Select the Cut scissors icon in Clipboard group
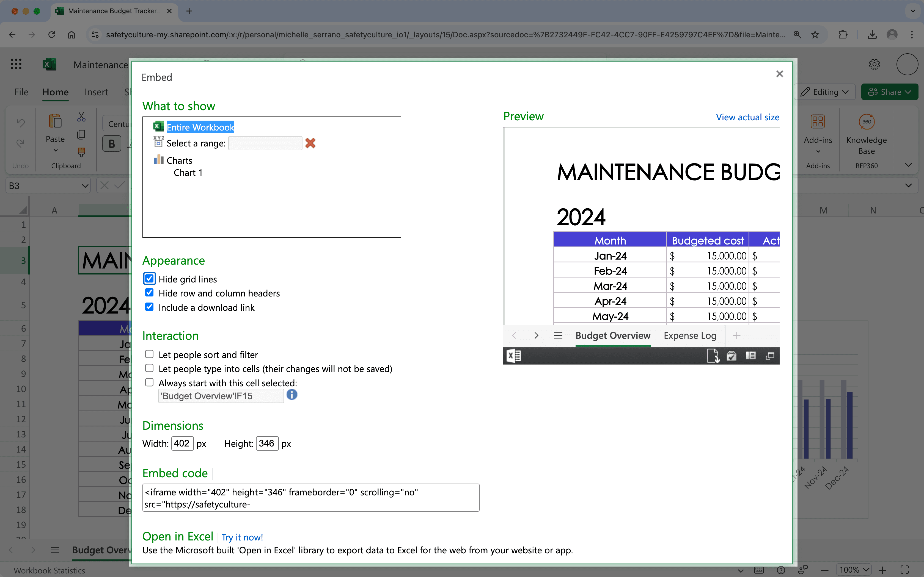Viewport: 924px width, 577px height. point(81,116)
